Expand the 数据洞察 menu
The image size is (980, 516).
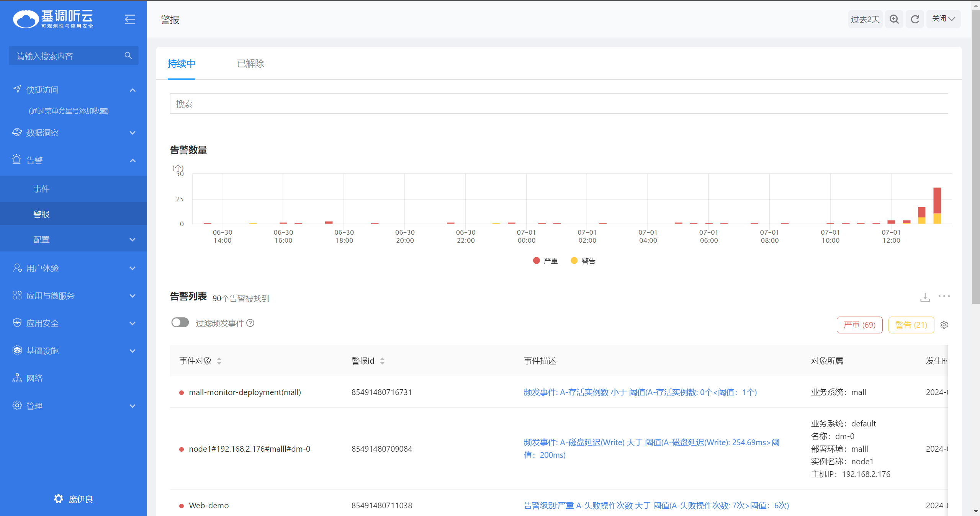pyautogui.click(x=133, y=133)
